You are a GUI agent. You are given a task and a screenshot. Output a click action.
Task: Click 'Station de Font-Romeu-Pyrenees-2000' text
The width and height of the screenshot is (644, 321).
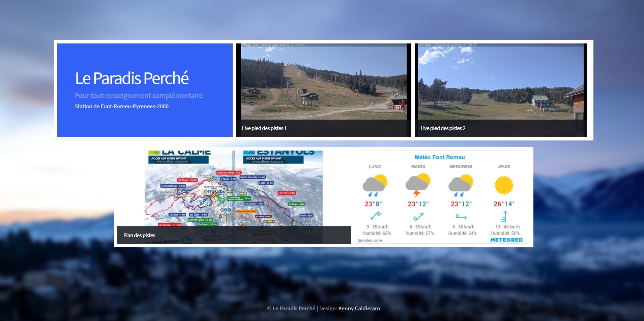(122, 106)
